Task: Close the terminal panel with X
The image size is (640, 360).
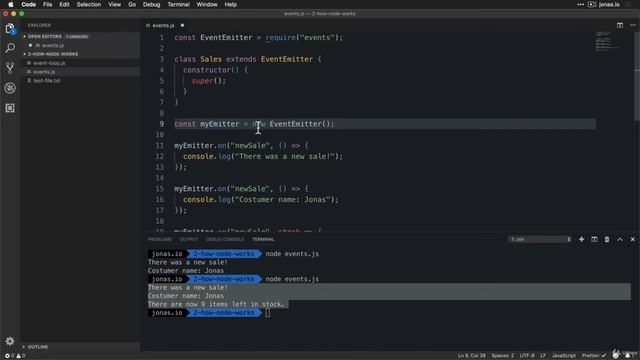Action: click(x=633, y=239)
